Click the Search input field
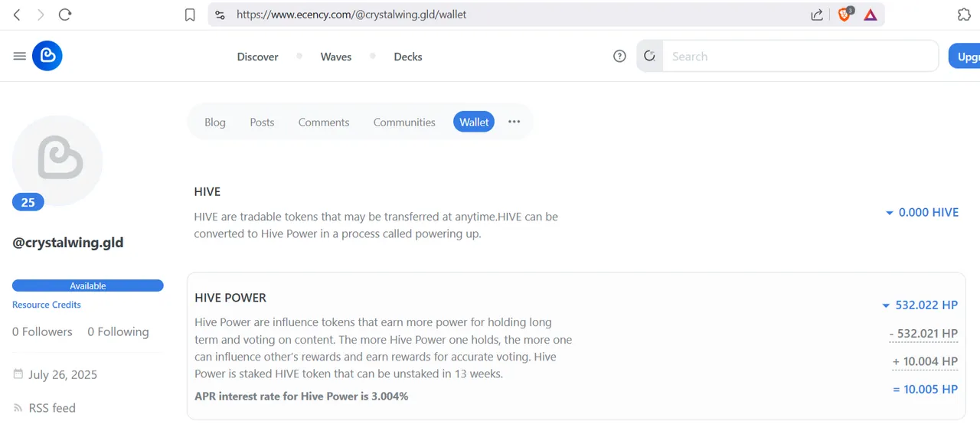The height and width of the screenshot is (434, 980). 800,56
